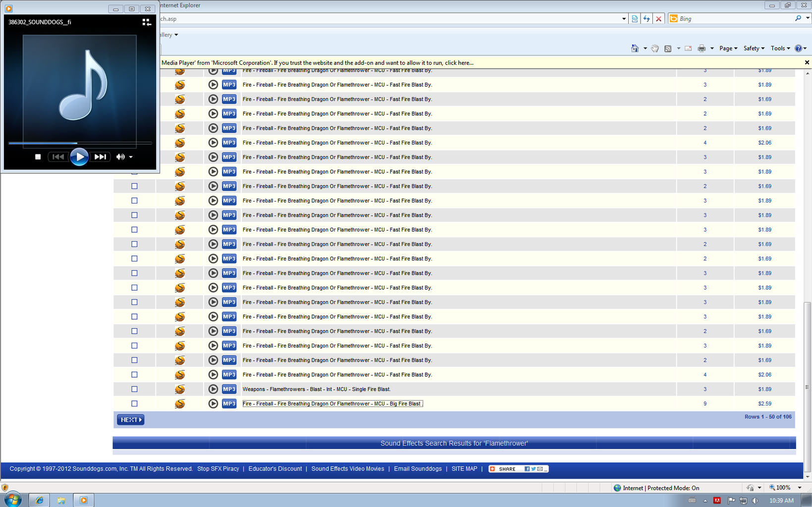Click Windows Media Player taskbar icon
Screen dimensions: 812x507
pos(83,501)
